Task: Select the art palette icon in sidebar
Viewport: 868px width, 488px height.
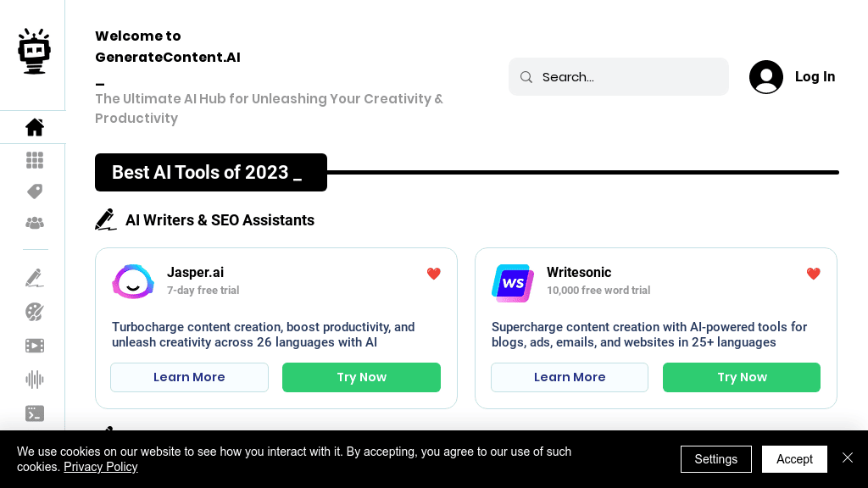Action: 35,312
